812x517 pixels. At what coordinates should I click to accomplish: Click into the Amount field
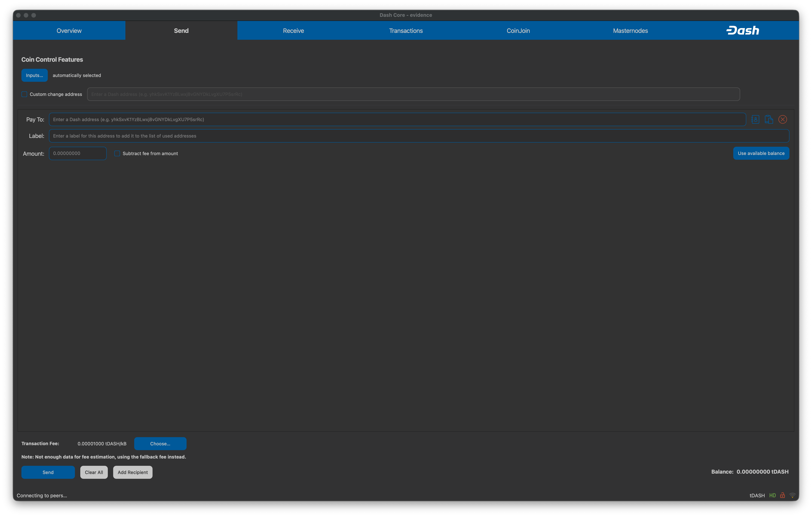pyautogui.click(x=78, y=153)
